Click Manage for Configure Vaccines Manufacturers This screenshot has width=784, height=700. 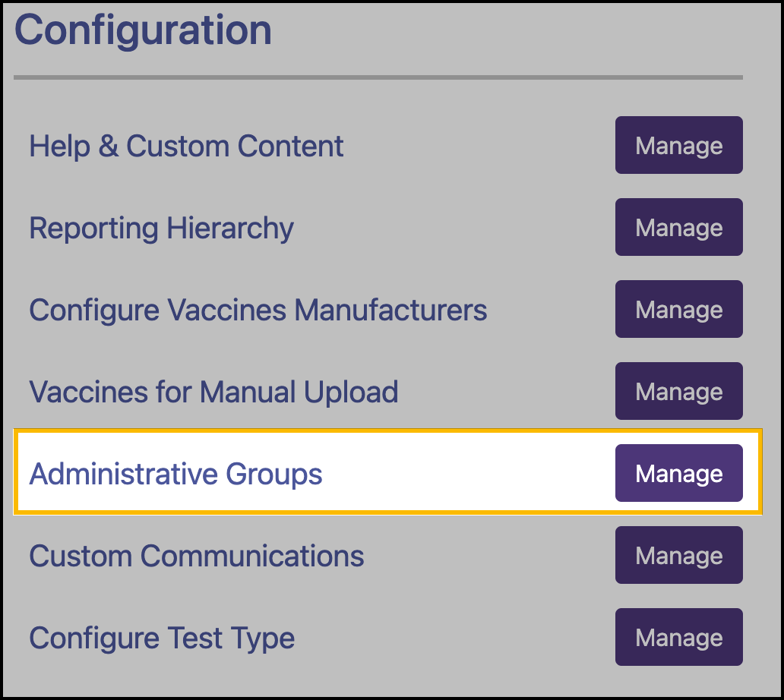pos(678,309)
